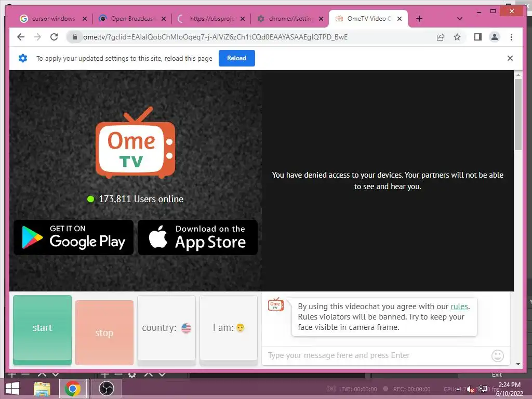532x399 pixels.
Task: Switch to the chrome://settings tab
Action: pyautogui.click(x=290, y=19)
